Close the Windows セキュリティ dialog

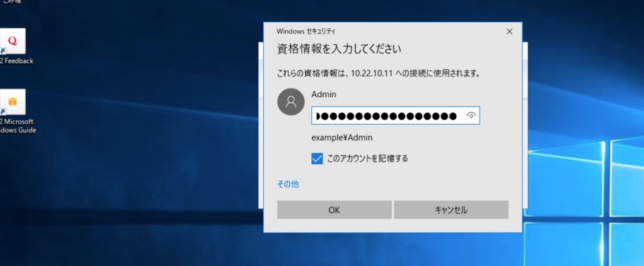(509, 31)
